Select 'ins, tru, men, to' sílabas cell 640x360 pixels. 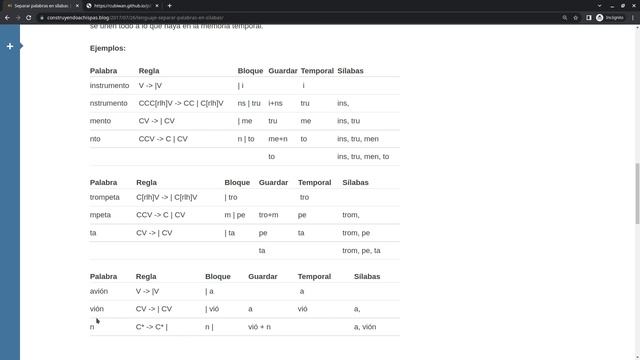point(363,156)
